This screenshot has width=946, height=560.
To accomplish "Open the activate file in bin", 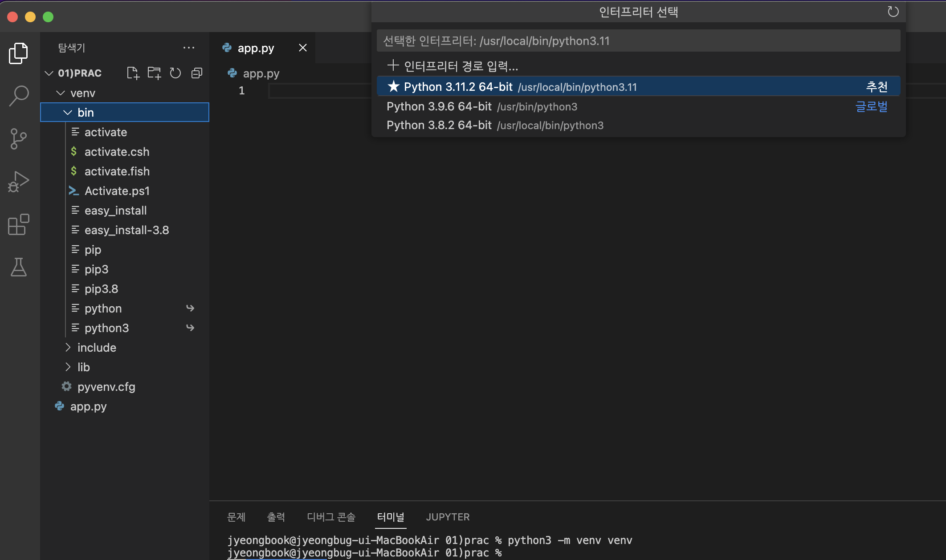I will [125, 132].
